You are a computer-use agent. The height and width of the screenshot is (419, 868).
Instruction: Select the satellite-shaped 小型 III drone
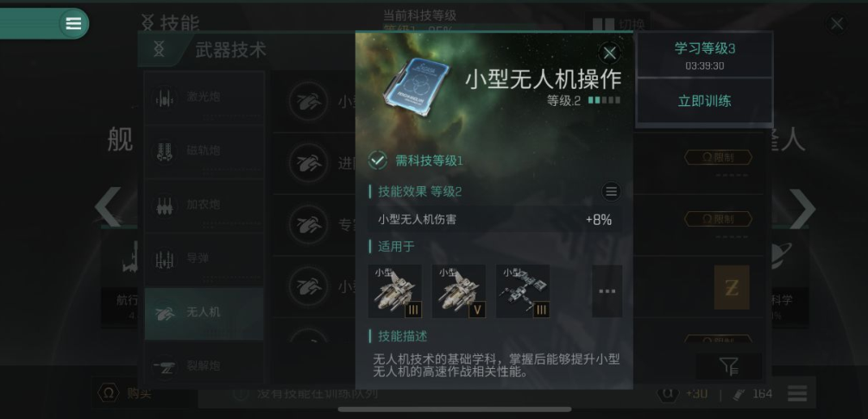click(x=523, y=291)
